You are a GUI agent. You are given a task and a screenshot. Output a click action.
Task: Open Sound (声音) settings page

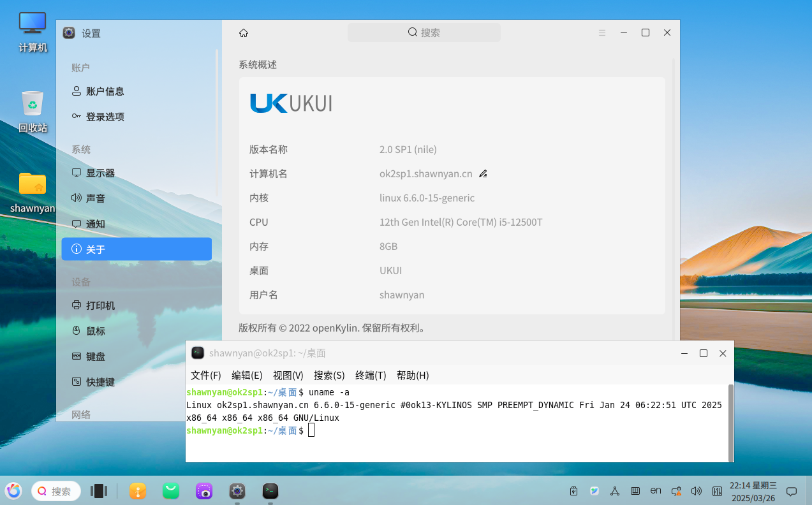click(96, 198)
